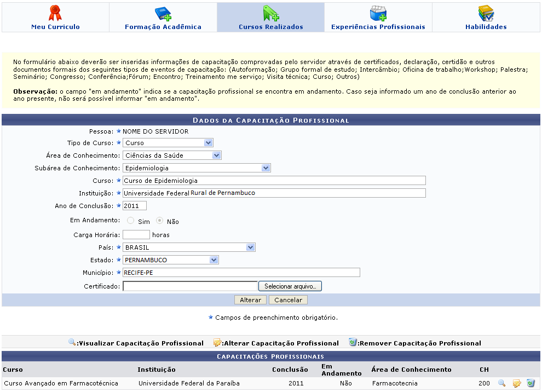Expand the Subárea de Conhecimento dropdown

[x=266, y=168]
